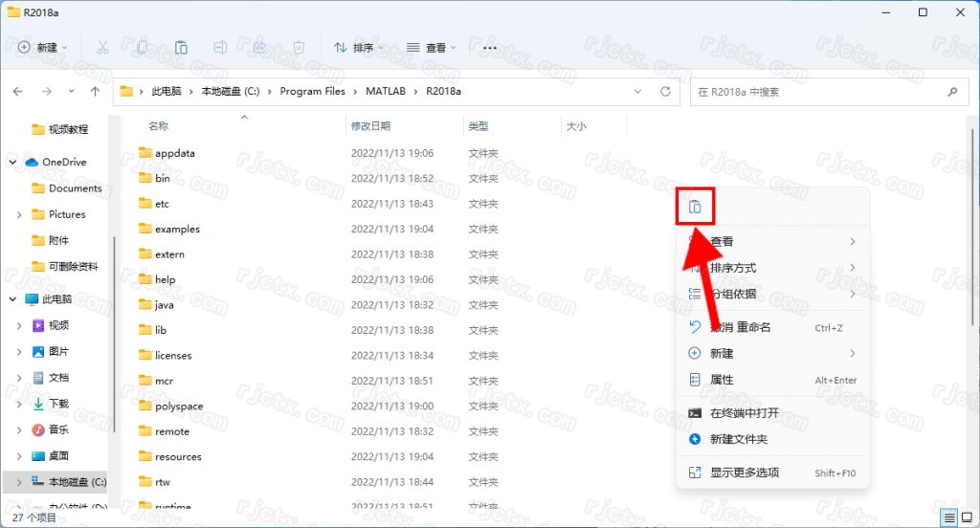Expand the Pictures folder in sidebar
The image size is (980, 528).
click(x=20, y=215)
